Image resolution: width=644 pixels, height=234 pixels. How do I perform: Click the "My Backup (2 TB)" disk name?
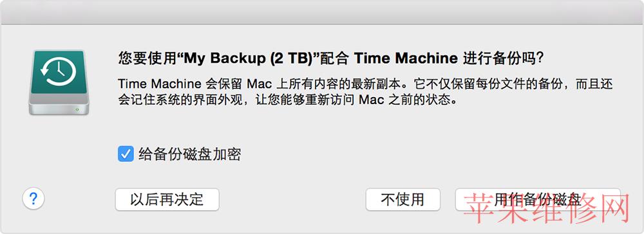click(248, 59)
